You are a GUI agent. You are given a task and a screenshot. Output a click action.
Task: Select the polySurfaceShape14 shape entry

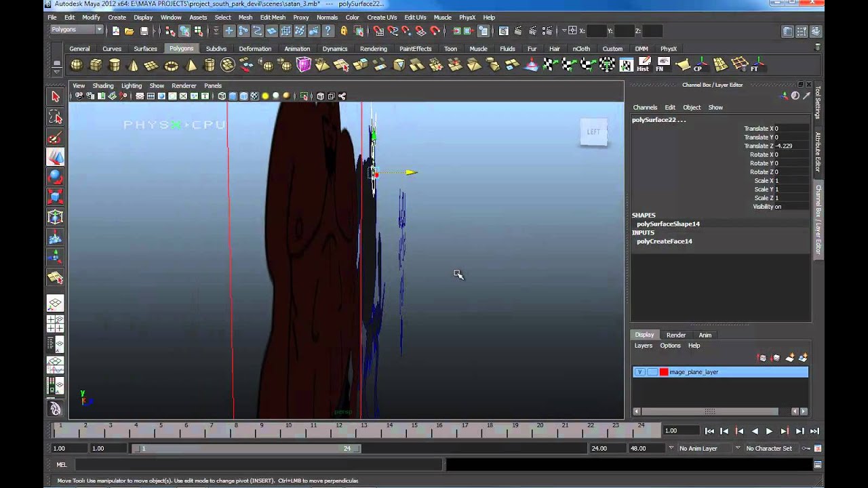point(669,224)
